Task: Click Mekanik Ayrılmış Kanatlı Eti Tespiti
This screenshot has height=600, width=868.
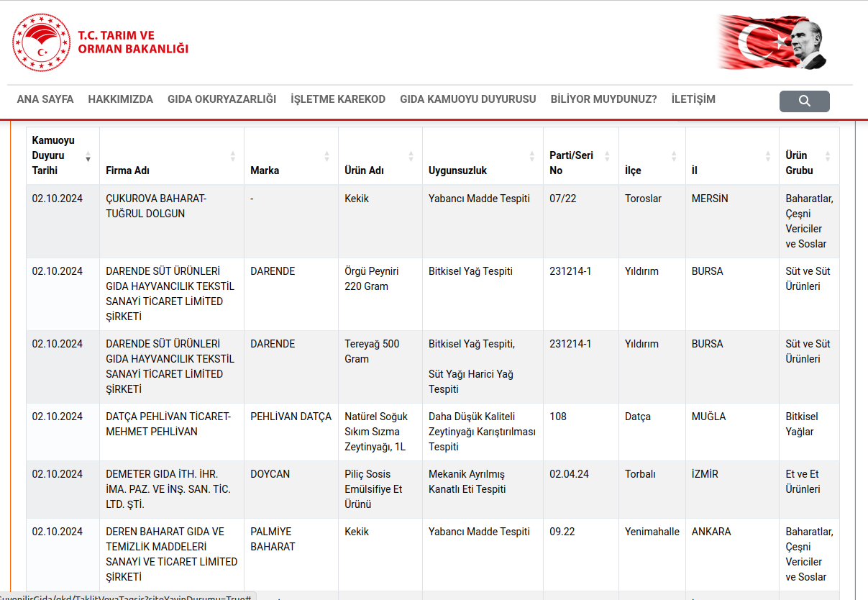Action: 467,481
